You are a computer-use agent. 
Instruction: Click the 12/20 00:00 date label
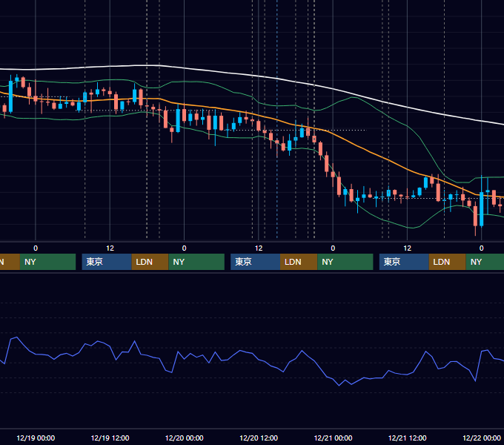[184, 438]
